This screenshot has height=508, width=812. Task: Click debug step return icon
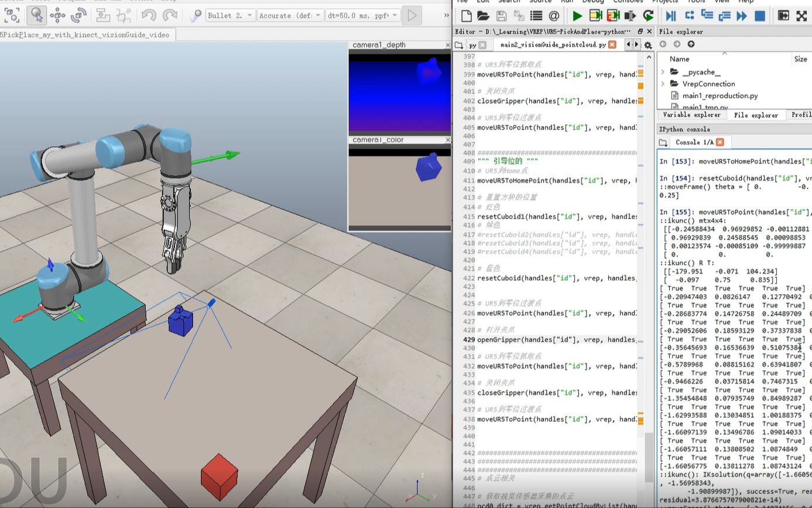724,16
